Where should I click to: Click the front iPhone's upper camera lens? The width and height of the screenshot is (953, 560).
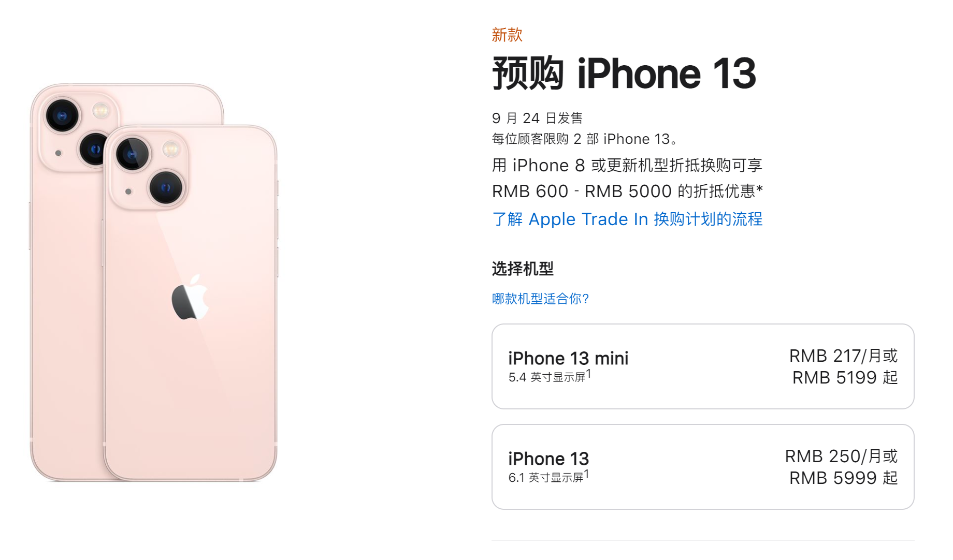(x=132, y=154)
